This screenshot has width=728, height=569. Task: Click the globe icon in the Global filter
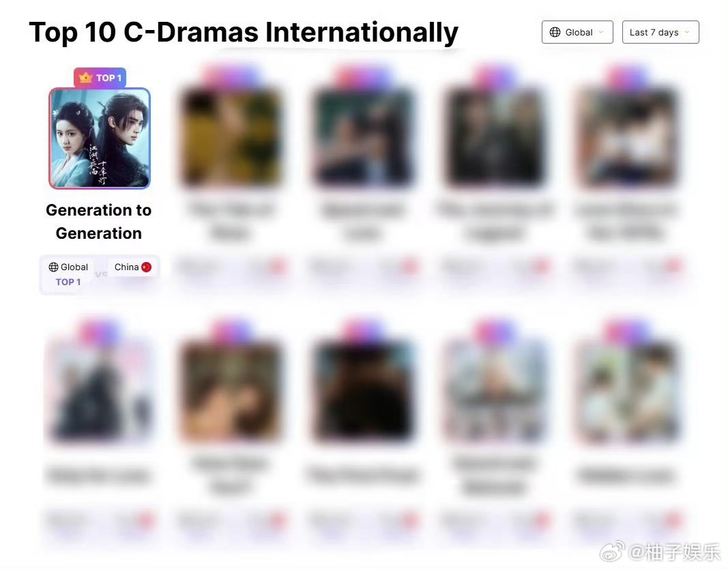(x=555, y=32)
